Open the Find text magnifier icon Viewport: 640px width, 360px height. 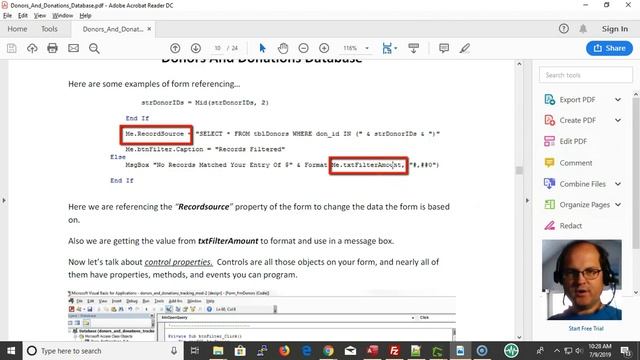coord(94,48)
